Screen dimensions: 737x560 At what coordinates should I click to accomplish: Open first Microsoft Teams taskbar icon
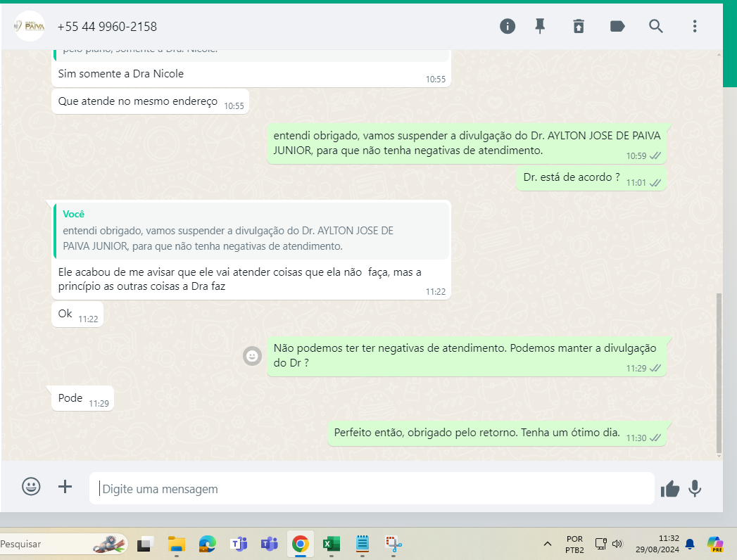point(239,544)
